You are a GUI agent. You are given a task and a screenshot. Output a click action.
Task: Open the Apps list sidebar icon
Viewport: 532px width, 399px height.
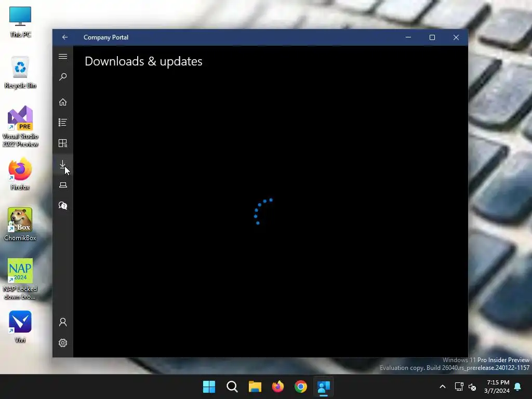tap(63, 123)
